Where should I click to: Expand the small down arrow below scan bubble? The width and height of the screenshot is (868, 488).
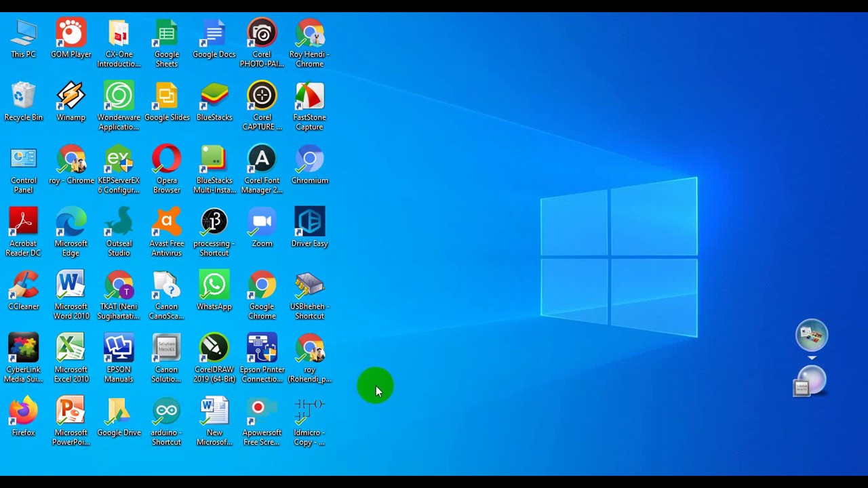pyautogui.click(x=812, y=358)
